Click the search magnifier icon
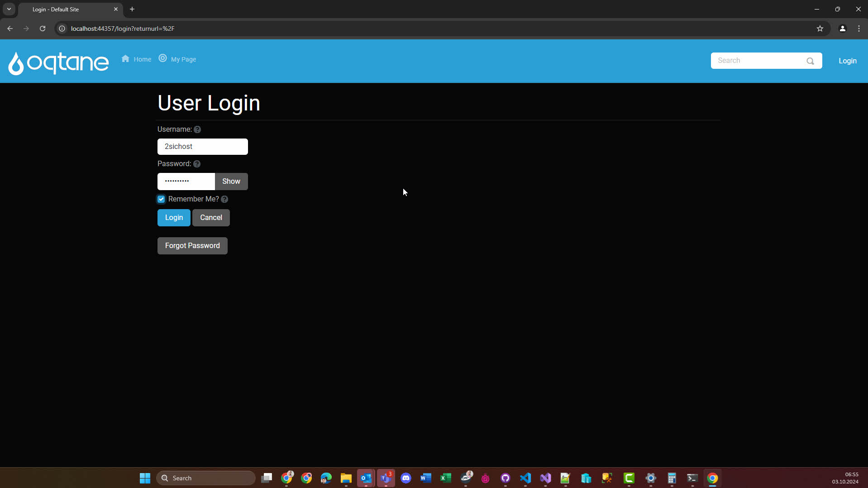The width and height of the screenshot is (868, 488). pos(810,61)
